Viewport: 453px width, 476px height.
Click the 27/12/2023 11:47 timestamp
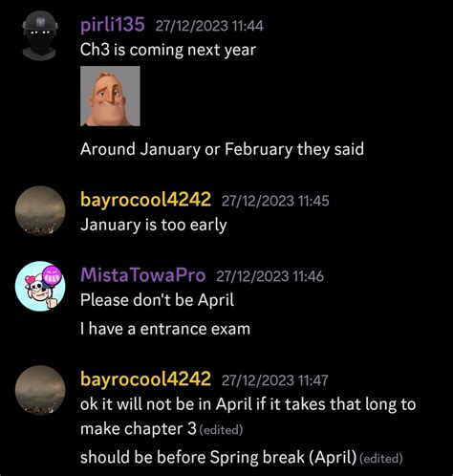tap(274, 380)
